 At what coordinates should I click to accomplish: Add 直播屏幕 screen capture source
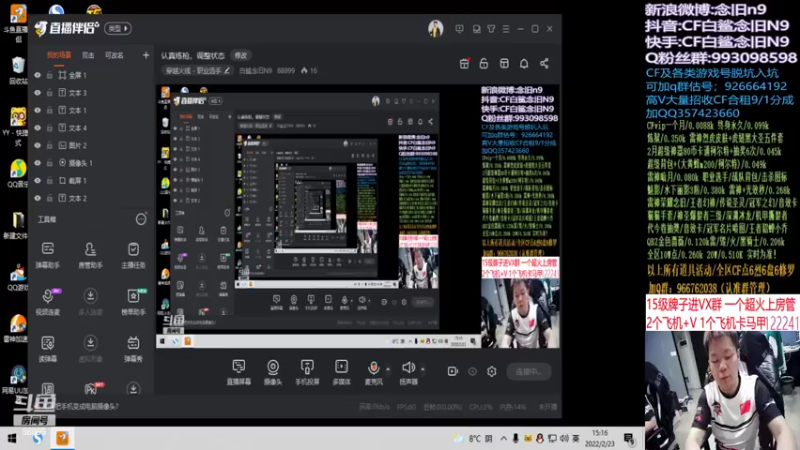238,372
